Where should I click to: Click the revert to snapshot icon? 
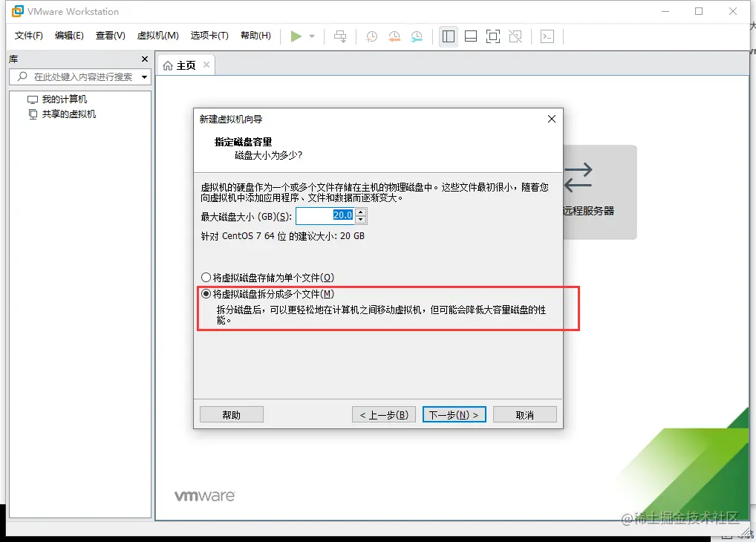[394, 36]
